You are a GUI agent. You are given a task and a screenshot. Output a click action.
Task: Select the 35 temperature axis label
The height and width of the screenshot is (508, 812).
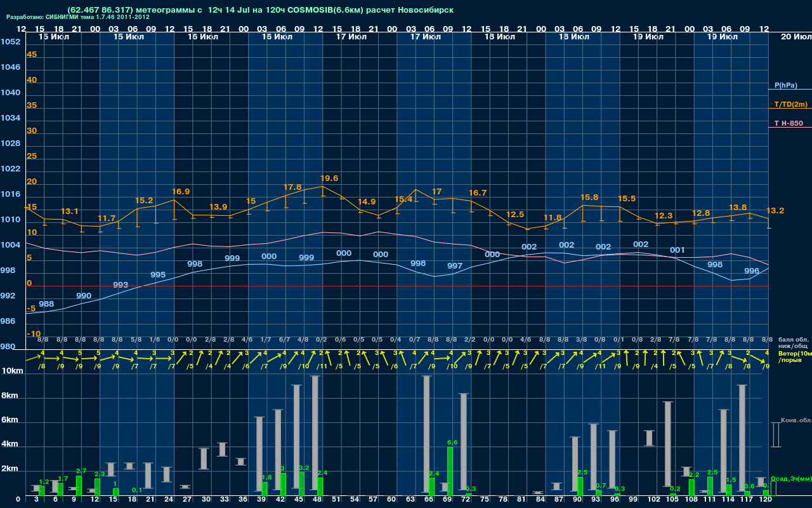click(x=32, y=105)
